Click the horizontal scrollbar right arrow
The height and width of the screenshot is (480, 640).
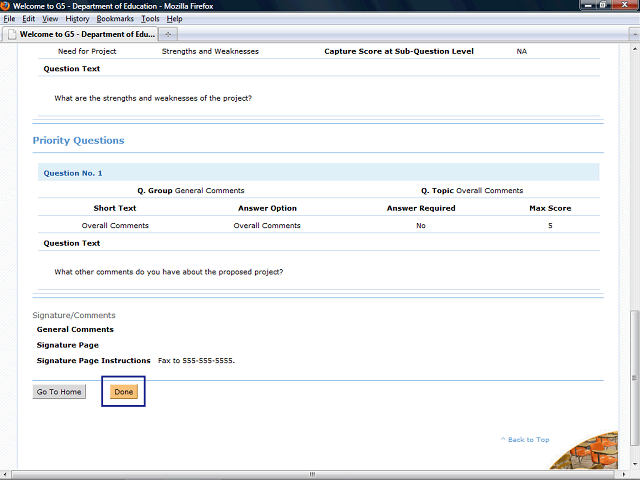pyautogui.click(x=623, y=475)
